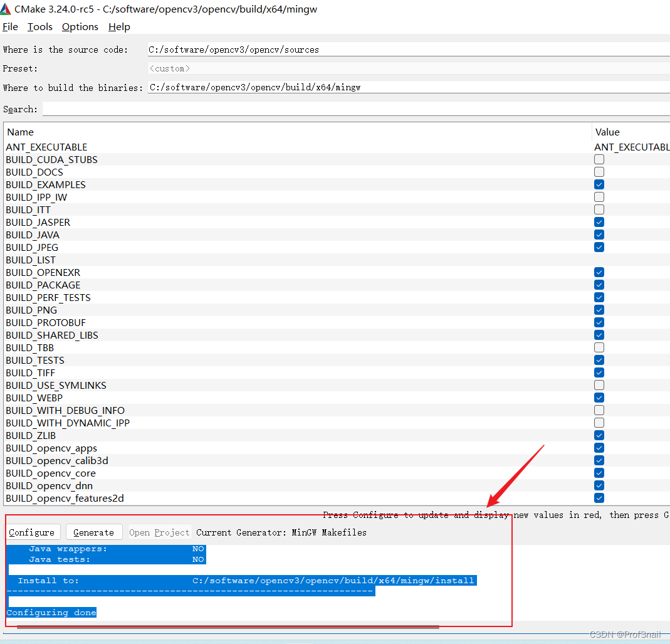This screenshot has width=670, height=644.
Task: Select the BUILD_opencv_core entry name
Action: tap(50, 473)
